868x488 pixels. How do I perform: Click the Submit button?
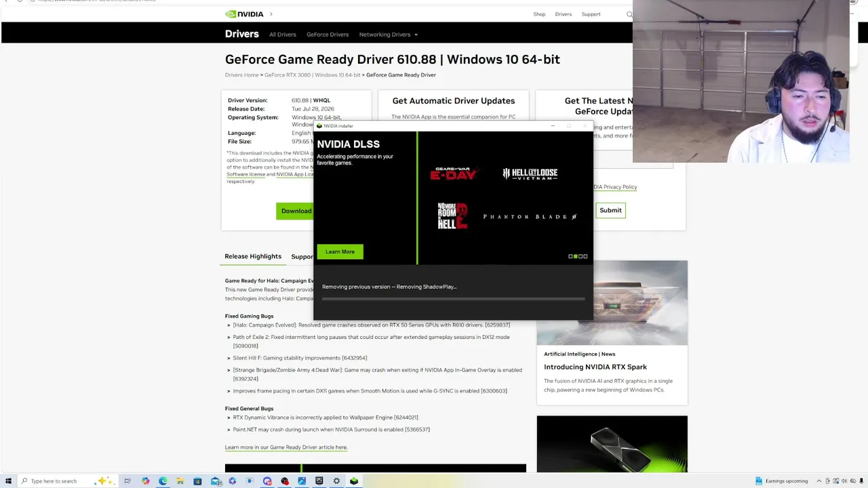point(610,210)
